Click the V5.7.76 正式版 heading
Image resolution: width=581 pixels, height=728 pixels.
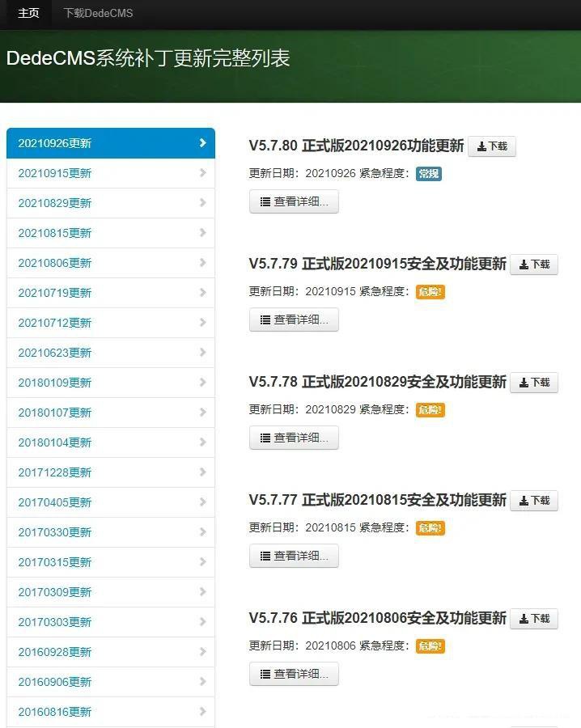point(378,618)
